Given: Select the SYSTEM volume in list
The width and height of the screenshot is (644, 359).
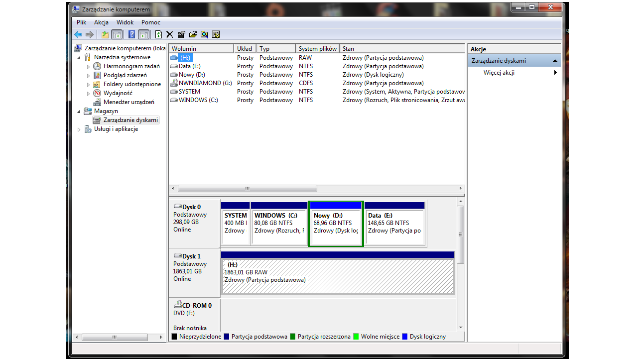Looking at the screenshot, I should 317,92.
